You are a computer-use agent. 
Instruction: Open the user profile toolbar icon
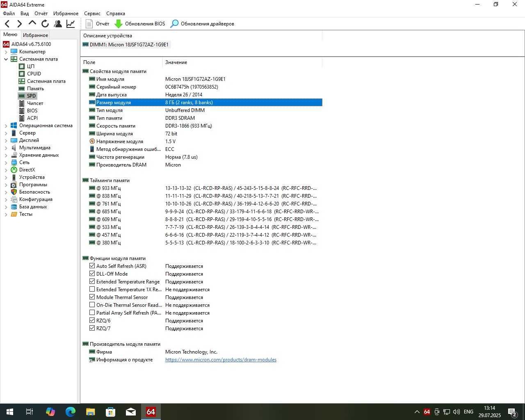tap(58, 24)
